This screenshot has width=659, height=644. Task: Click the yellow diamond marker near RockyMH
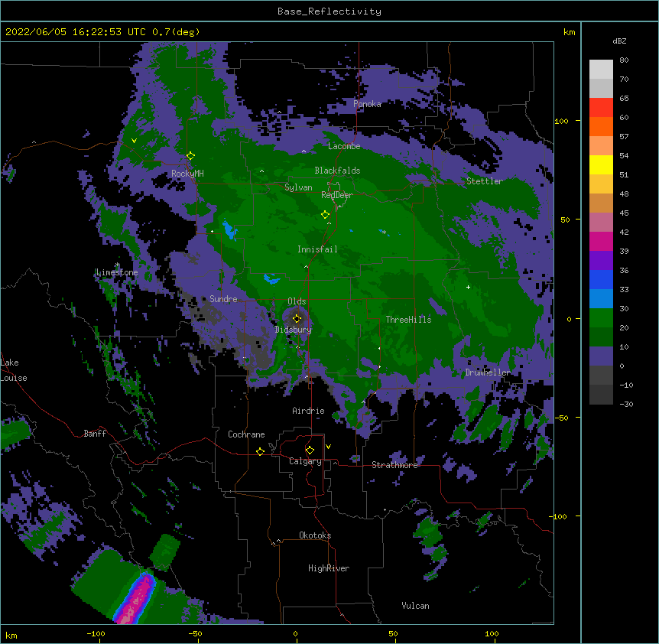coord(190,156)
